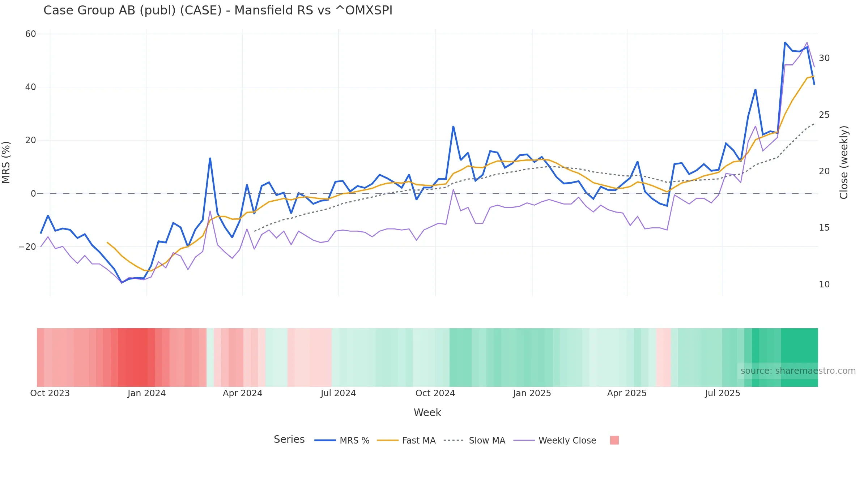Image resolution: width=868 pixels, height=488 pixels.
Task: Click the 15 tick on Close axis
Action: (824, 228)
